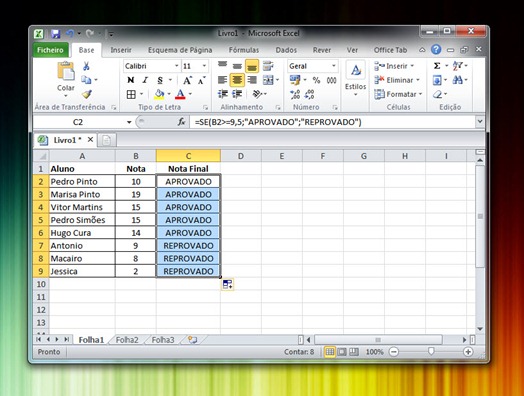Click the decrease decimal places icon
This screenshot has height=396, width=524.
309,95
